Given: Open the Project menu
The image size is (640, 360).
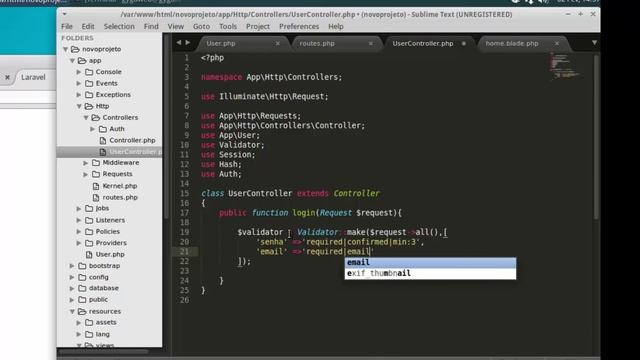Looking at the screenshot, I should [258, 27].
